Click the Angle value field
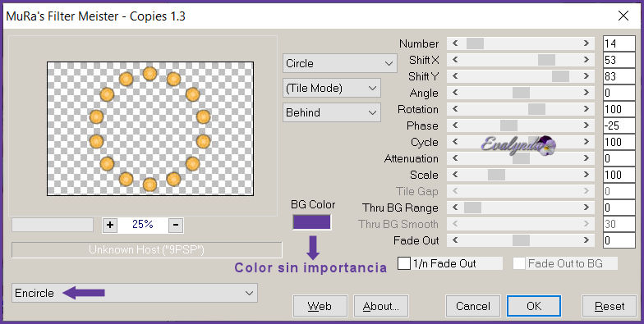The width and height of the screenshot is (644, 324). point(619,93)
